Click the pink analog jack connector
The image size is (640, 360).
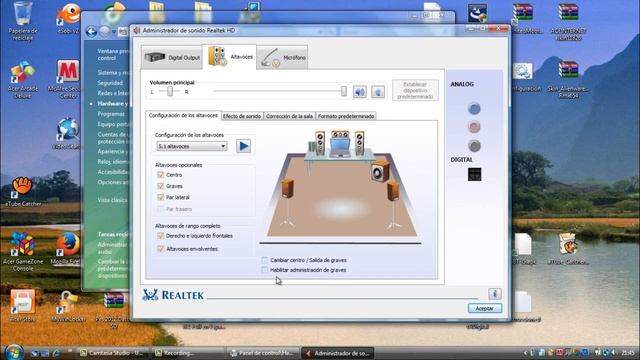point(474,127)
